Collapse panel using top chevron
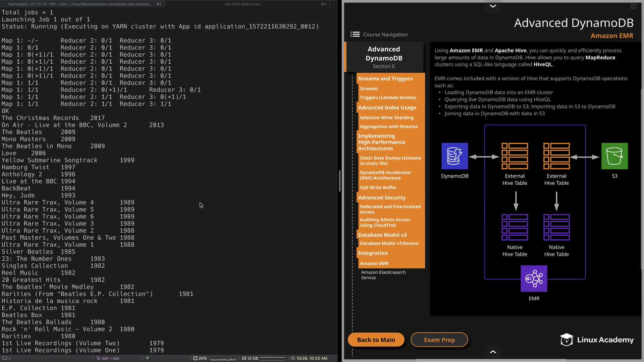Viewport: 644px width, 362px height. click(x=493, y=6)
